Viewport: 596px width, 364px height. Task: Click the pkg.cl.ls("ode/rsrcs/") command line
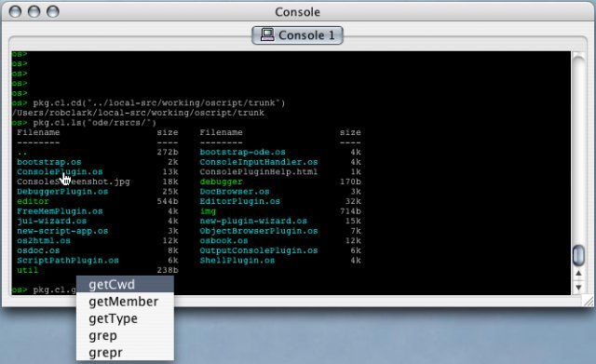pos(95,123)
